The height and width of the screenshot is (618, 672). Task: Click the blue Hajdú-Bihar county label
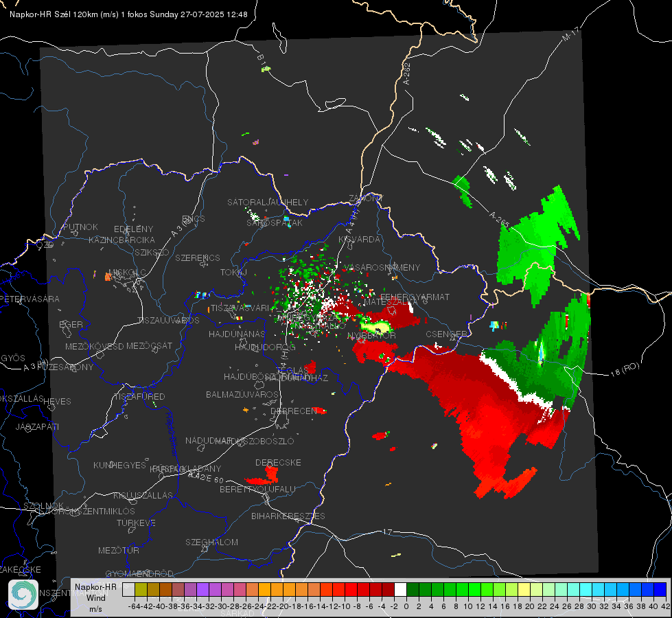coord(172,435)
